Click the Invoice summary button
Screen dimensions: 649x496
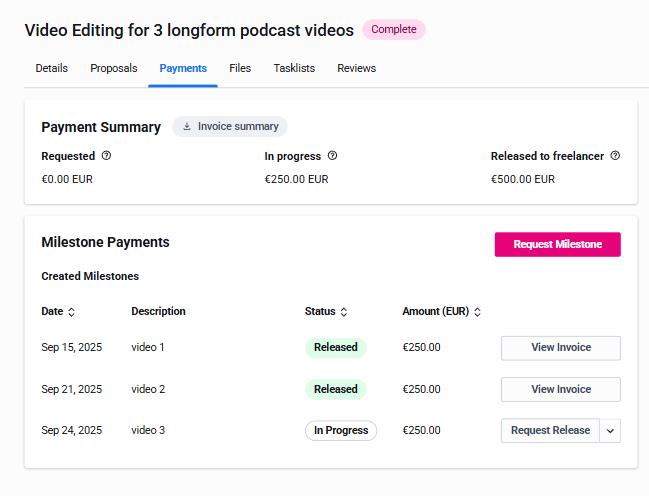[x=230, y=127]
